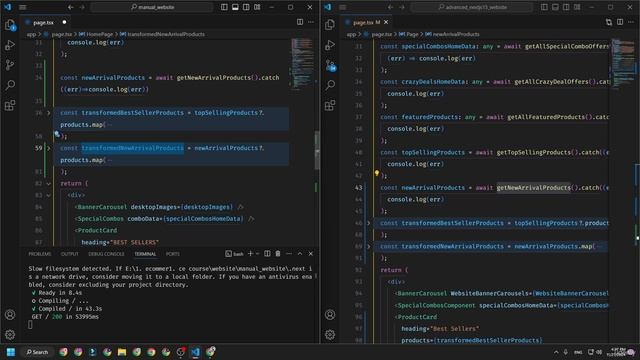Open Manage gear in right window
This screenshot has height=360, width=640.
click(x=330, y=335)
